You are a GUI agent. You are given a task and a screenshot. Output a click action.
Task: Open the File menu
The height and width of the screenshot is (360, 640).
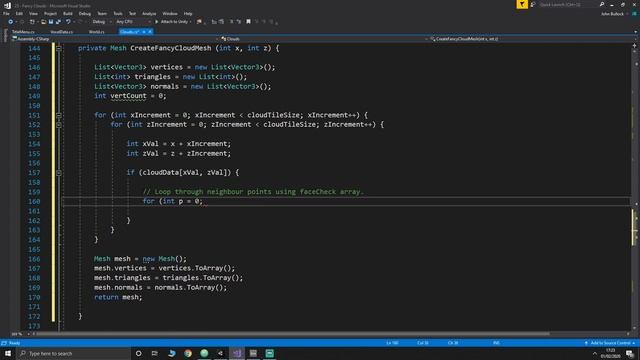click(x=6, y=13)
